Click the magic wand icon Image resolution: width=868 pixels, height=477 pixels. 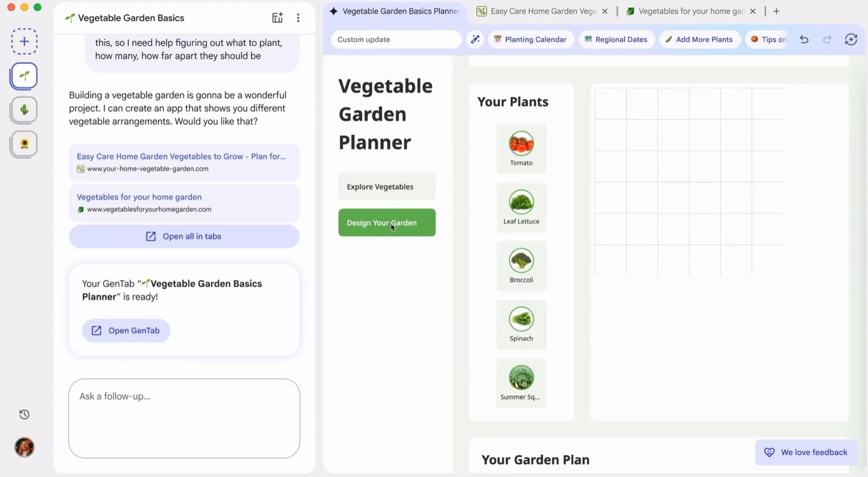tap(475, 39)
